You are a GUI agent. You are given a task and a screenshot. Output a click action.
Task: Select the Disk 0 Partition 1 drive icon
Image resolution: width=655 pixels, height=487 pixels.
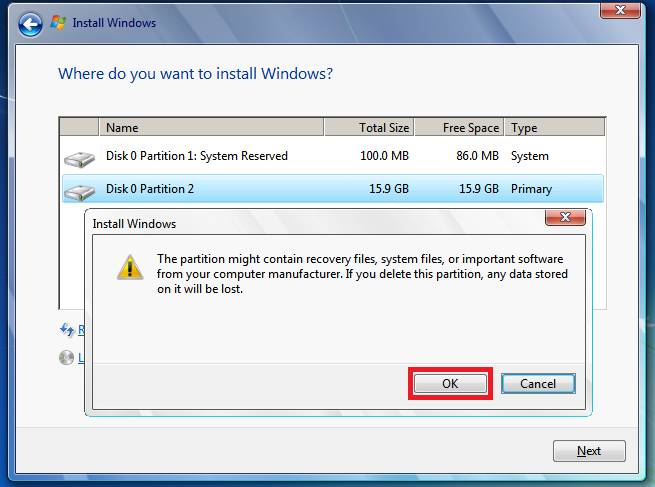coord(79,160)
